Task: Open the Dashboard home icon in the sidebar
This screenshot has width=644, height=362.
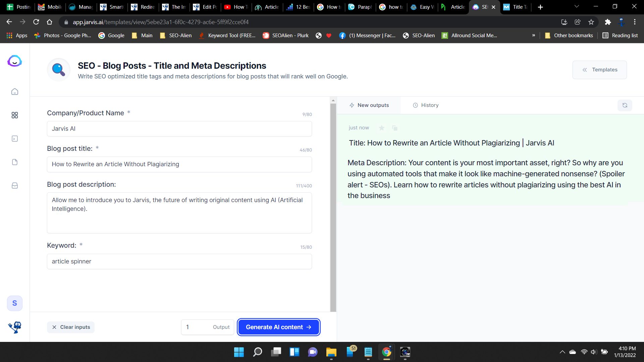Action: click(x=15, y=92)
